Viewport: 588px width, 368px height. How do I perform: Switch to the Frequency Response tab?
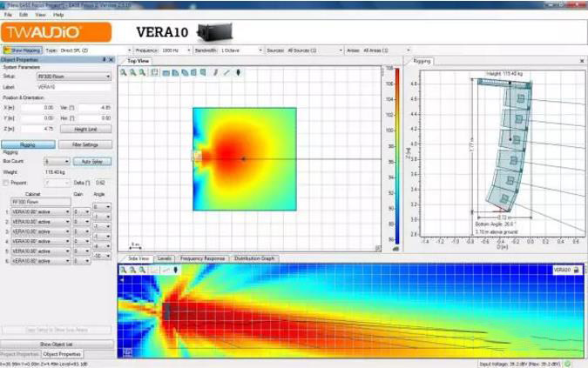click(x=202, y=258)
